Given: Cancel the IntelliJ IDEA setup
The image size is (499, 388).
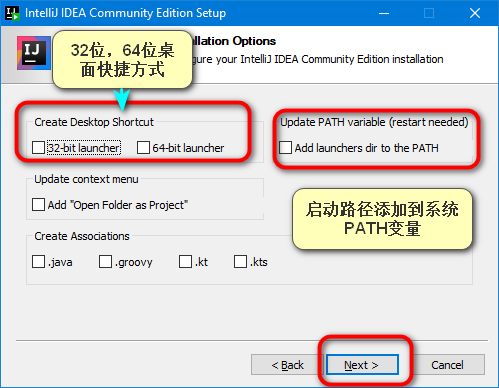Looking at the screenshot, I should tap(447, 365).
